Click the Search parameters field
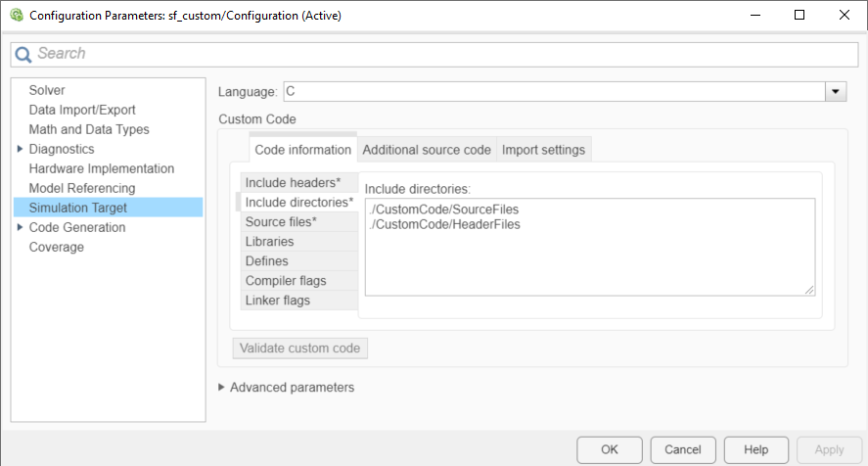Viewport: 868px width, 466px height. tap(440, 54)
